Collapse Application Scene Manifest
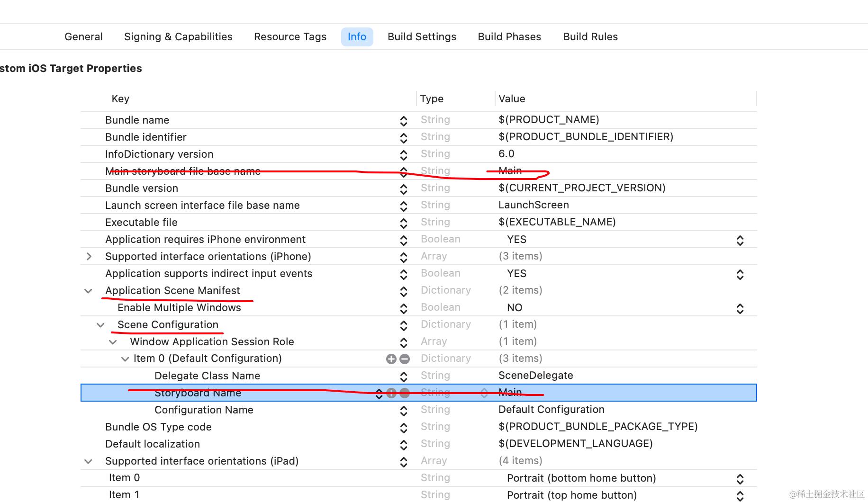The height and width of the screenshot is (502, 868). point(88,291)
